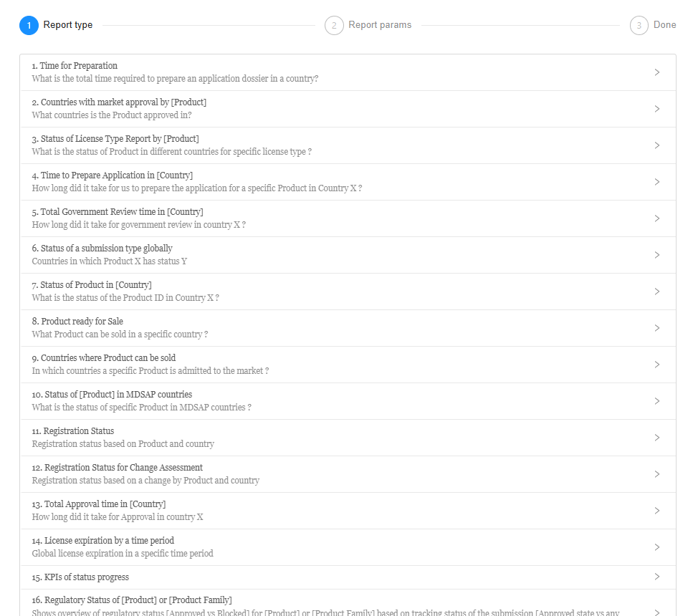
Task: Click arrow beside Countries with market approval
Action: point(656,109)
